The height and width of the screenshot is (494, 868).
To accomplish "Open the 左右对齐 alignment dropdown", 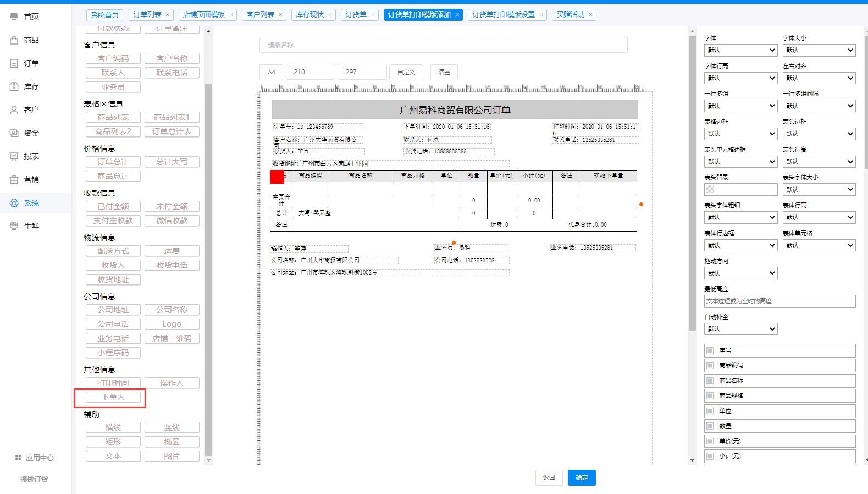I will pos(819,78).
